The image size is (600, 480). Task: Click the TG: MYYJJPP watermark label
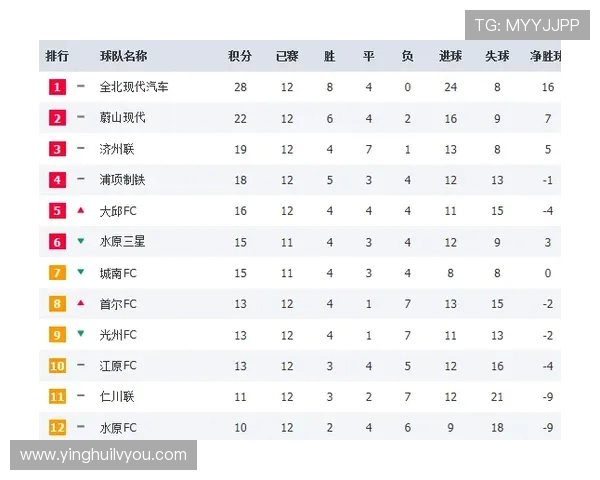tap(527, 24)
